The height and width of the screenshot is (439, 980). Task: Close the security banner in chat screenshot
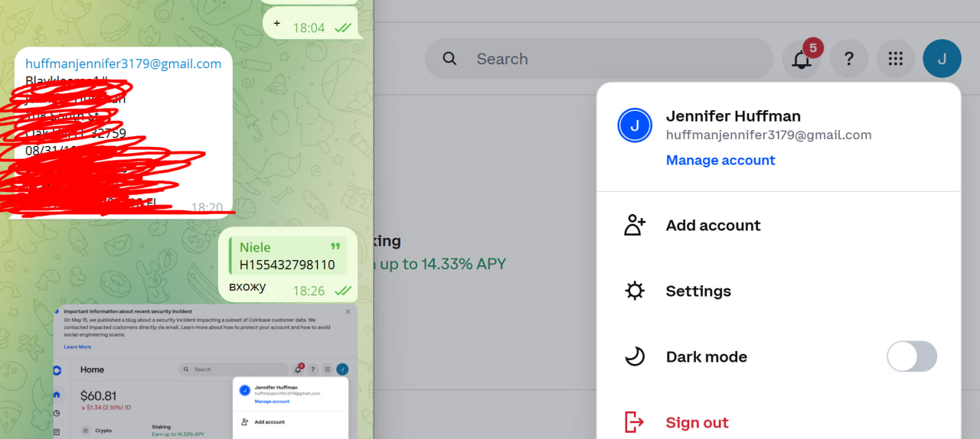(348, 311)
